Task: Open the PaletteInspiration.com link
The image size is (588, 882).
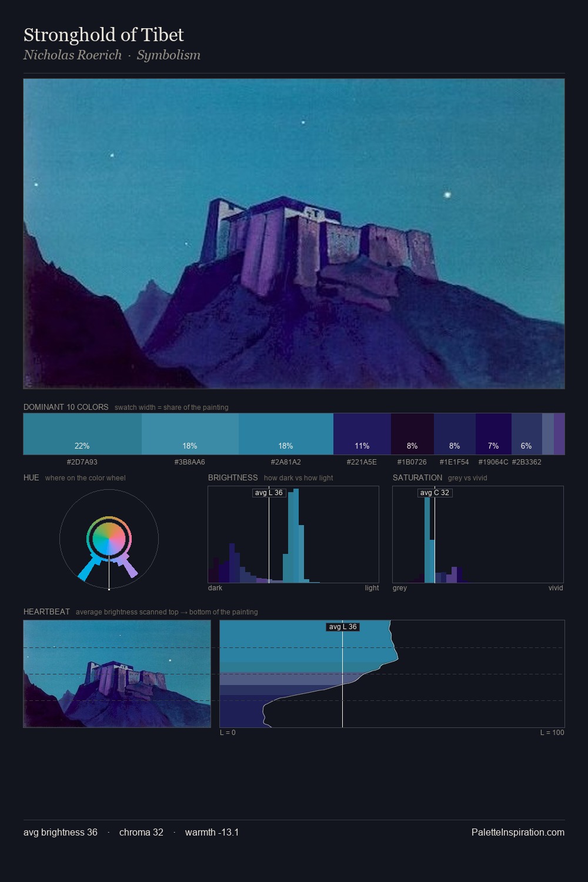Action: 518,833
